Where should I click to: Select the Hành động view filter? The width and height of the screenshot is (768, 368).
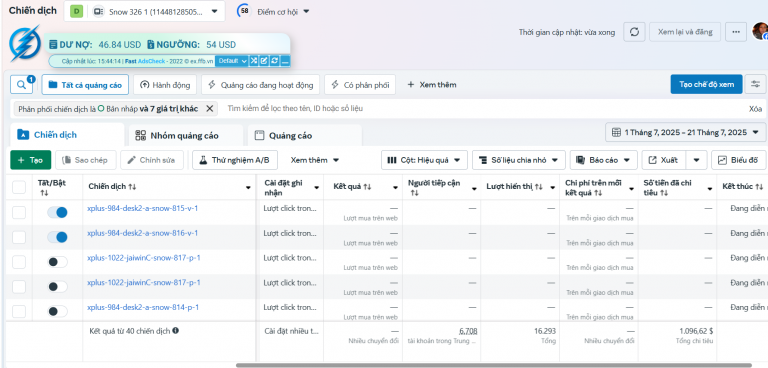click(165, 85)
